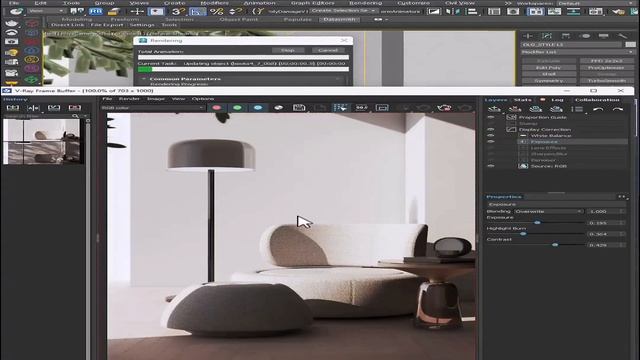This screenshot has width=640, height=360.
Task: Switch to the Stats tab in Frame Buffer
Action: (x=522, y=100)
